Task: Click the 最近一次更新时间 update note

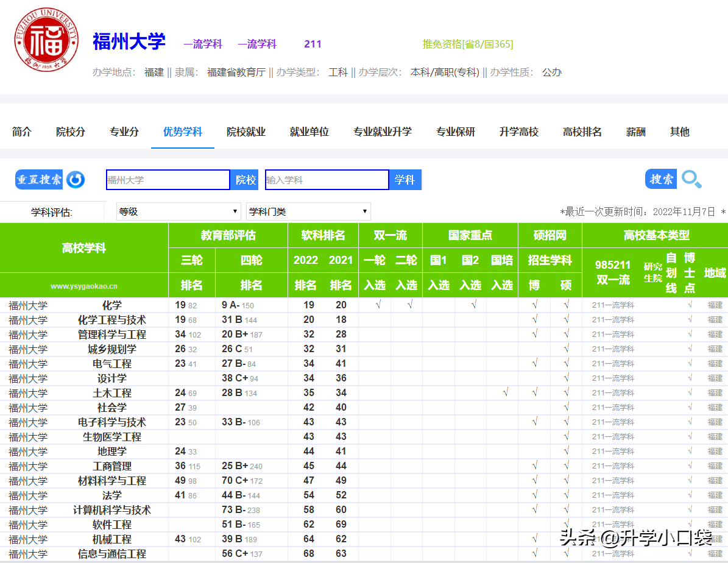Action: pyautogui.click(x=643, y=212)
